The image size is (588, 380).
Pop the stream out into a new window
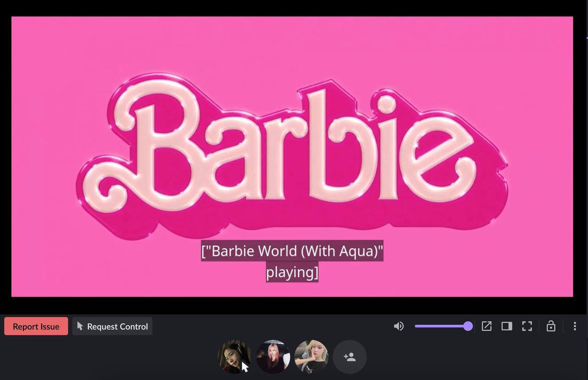(x=487, y=326)
